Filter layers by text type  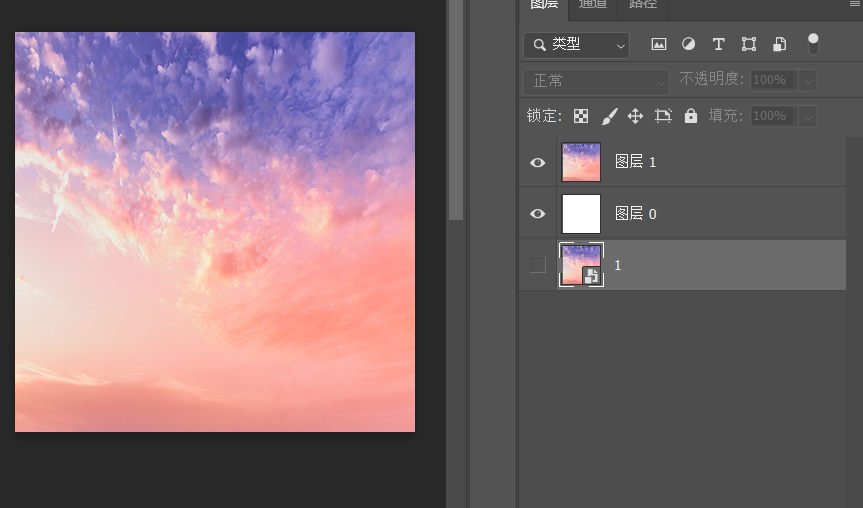[x=718, y=44]
